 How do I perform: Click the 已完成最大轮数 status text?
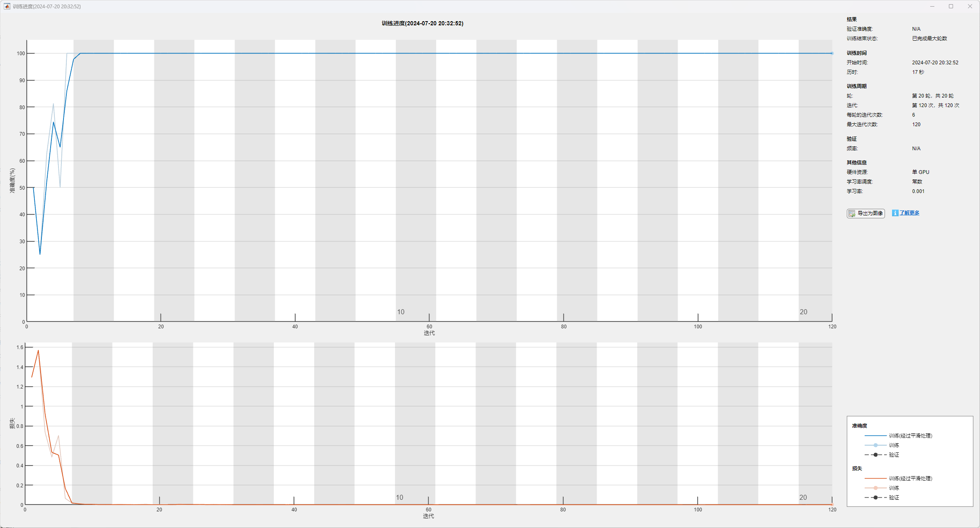pos(929,39)
